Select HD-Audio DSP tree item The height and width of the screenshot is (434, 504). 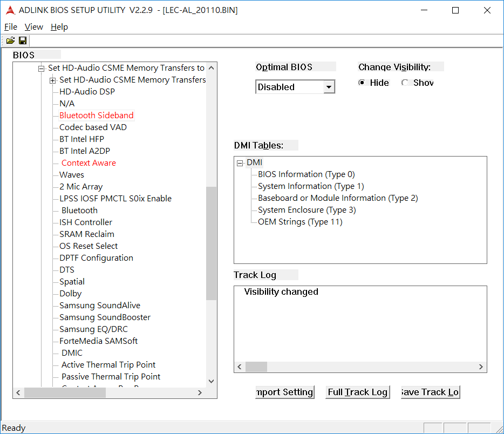click(87, 92)
